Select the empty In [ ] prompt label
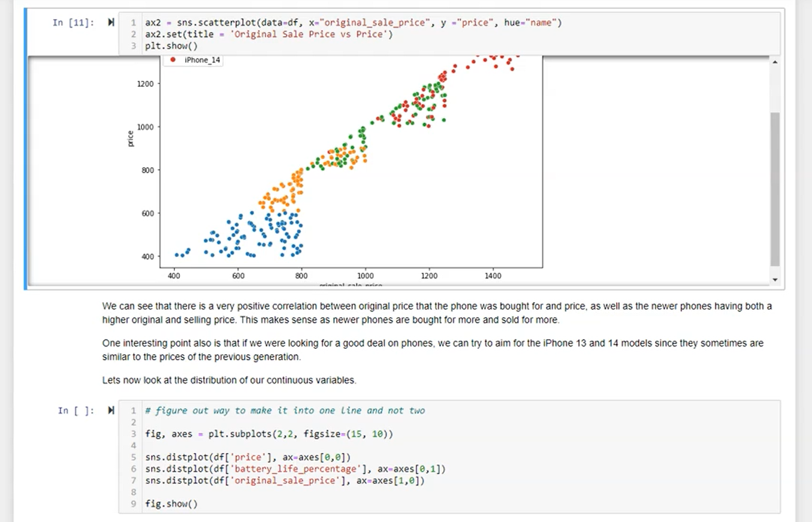This screenshot has height=522, width=812. click(76, 411)
